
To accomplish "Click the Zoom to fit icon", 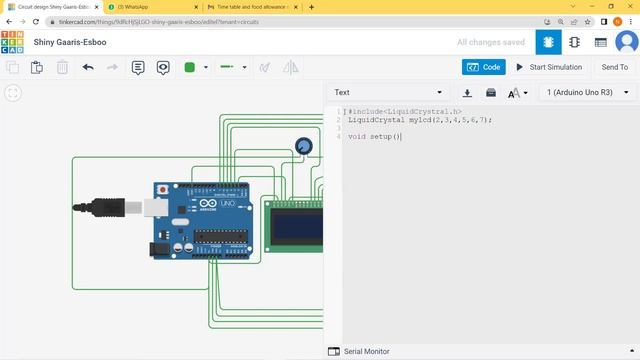I will (x=13, y=93).
